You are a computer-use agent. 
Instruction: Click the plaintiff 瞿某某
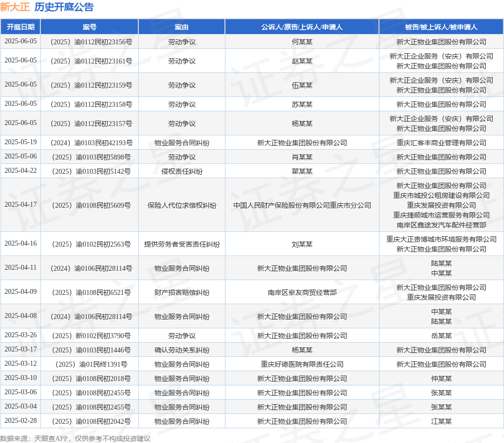pos(302,171)
